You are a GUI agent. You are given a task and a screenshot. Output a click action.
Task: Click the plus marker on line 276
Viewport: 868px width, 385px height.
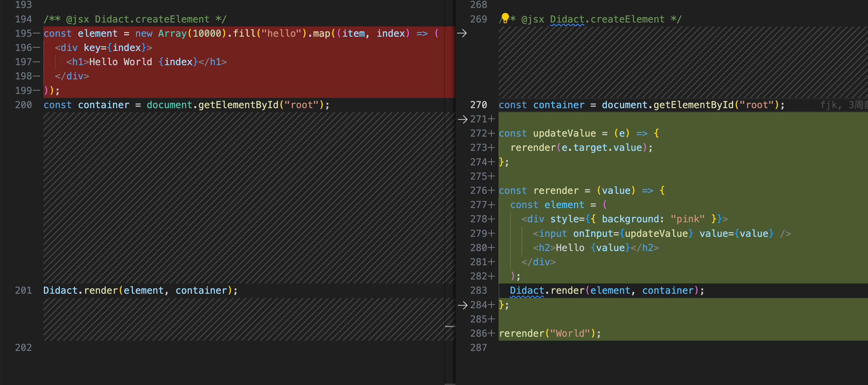click(492, 191)
